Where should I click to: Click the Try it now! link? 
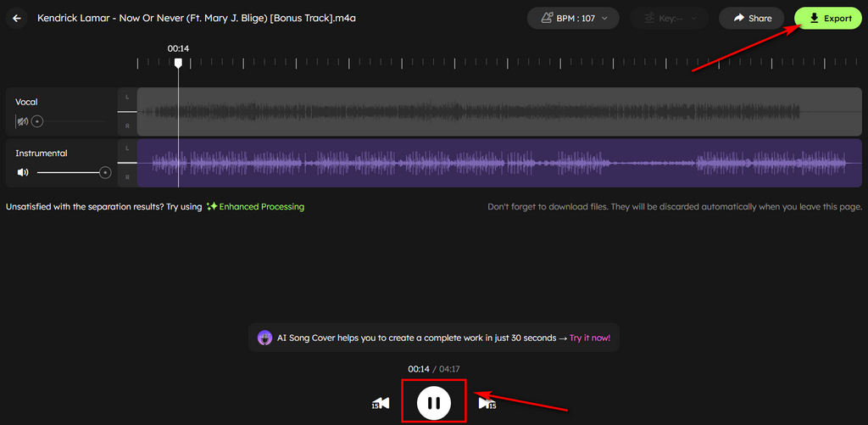pos(590,338)
